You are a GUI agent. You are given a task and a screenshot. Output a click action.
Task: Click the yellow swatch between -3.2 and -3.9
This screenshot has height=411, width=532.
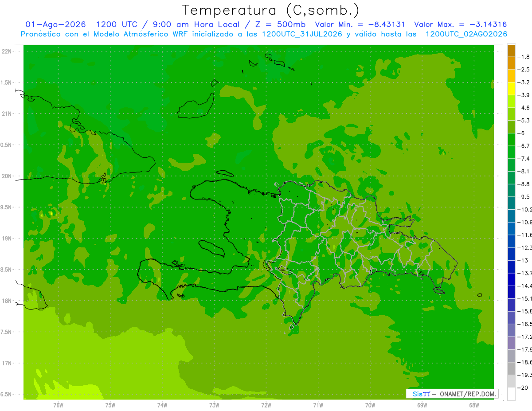pos(511,89)
